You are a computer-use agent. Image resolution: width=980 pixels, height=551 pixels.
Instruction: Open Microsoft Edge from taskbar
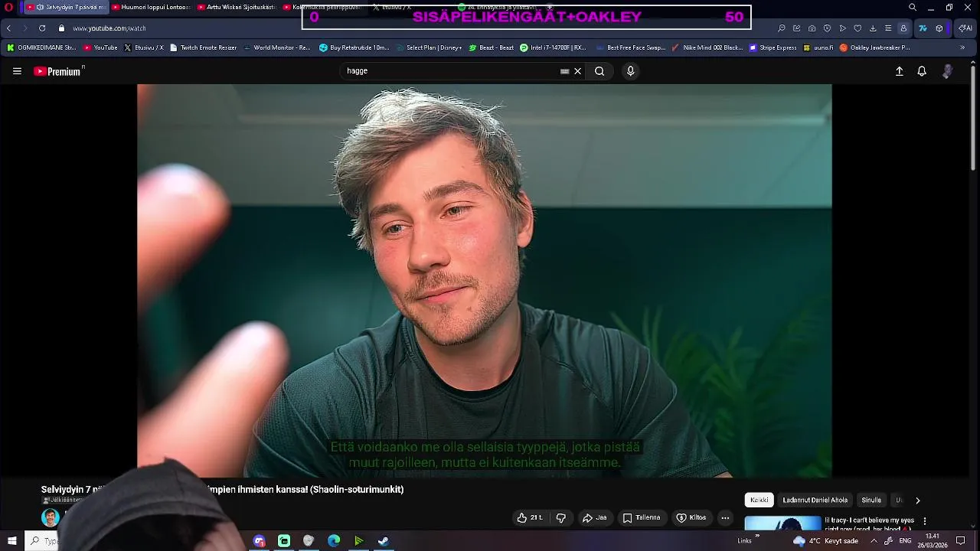tap(334, 541)
